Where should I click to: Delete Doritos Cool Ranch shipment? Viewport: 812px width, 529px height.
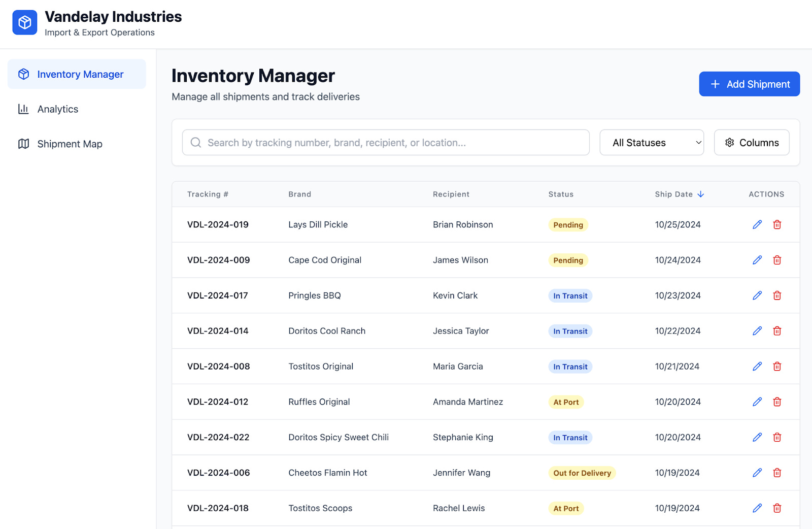[x=777, y=331]
